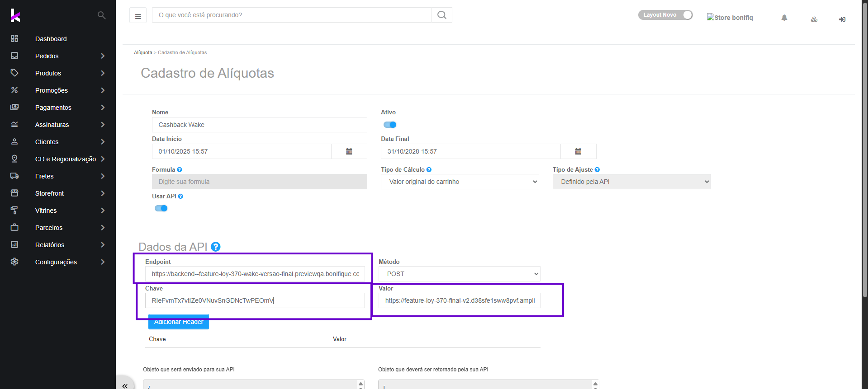The width and height of the screenshot is (868, 389).
Task: Expand the Produtos submenu chevron
Action: point(103,73)
